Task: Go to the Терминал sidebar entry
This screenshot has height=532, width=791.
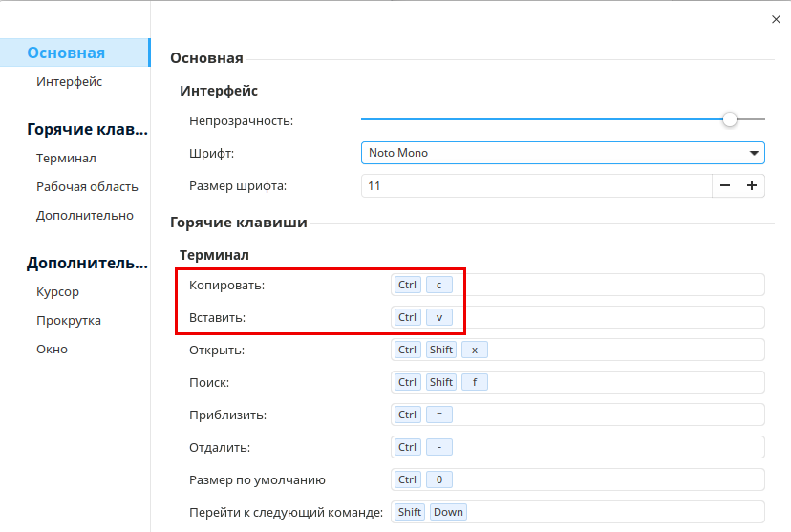Action: click(66, 159)
